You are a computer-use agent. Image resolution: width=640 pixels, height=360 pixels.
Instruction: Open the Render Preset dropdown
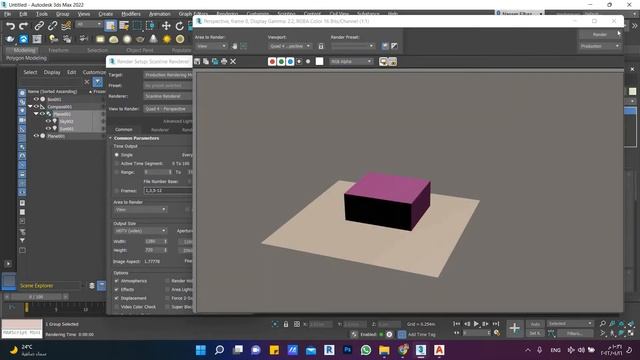tap(352, 46)
